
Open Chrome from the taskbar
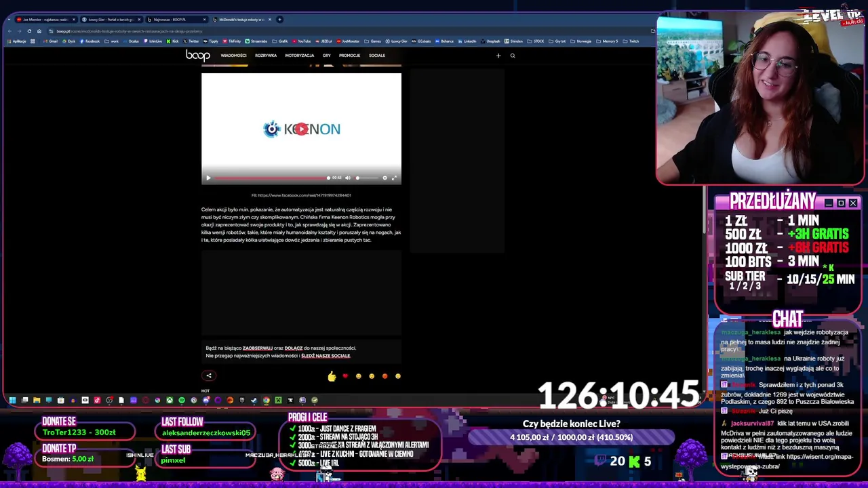pyautogui.click(x=266, y=400)
